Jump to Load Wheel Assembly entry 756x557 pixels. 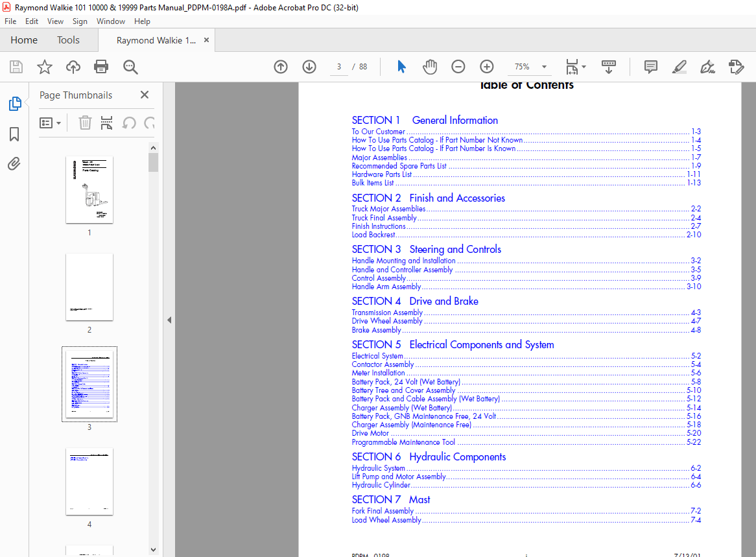pos(526,520)
